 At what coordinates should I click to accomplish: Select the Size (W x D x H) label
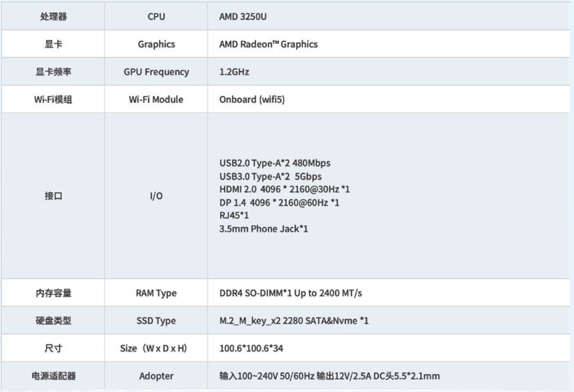pyautogui.click(x=154, y=348)
